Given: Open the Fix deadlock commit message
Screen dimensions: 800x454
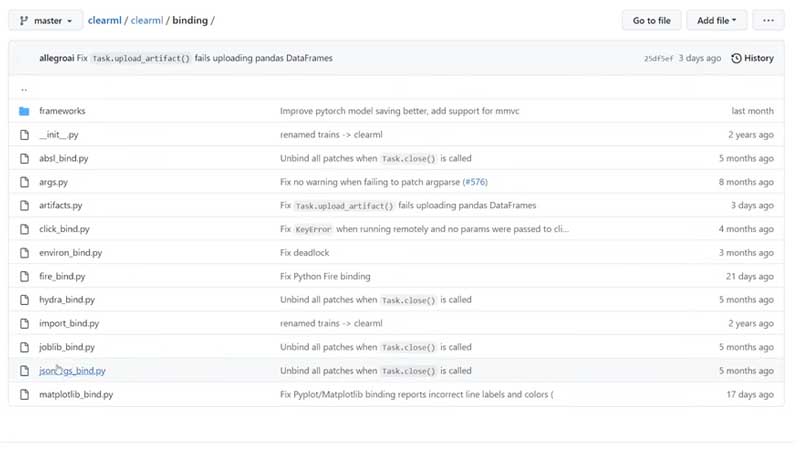Looking at the screenshot, I should point(305,253).
